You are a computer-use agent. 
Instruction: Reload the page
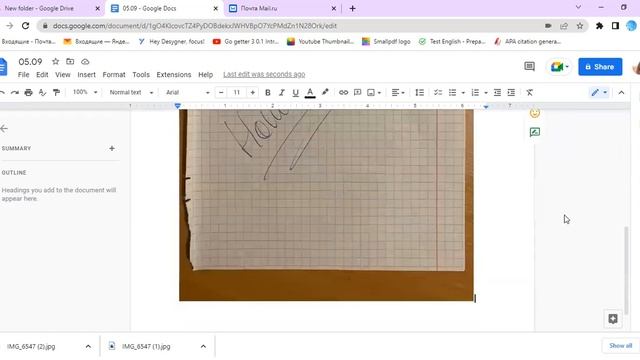point(25,26)
